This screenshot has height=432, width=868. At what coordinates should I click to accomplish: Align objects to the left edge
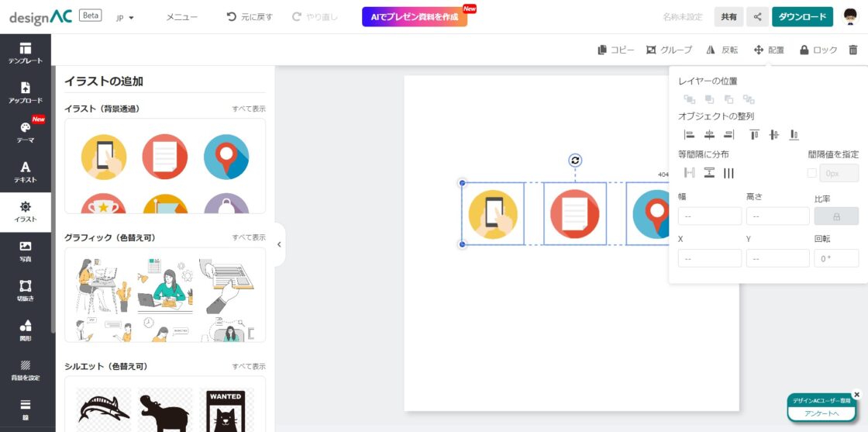[x=689, y=135]
